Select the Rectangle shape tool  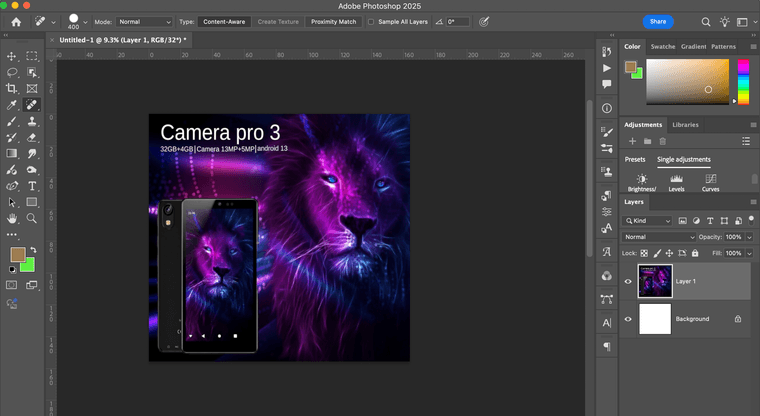coord(32,202)
